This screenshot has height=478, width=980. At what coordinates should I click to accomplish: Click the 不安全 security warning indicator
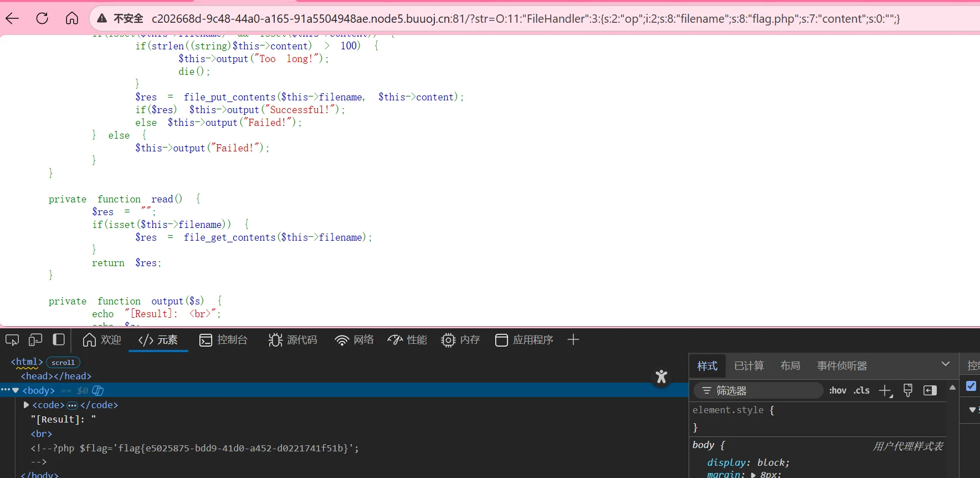121,18
